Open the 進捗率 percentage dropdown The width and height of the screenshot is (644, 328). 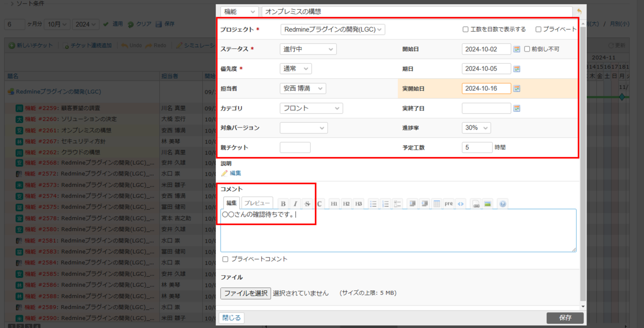(476, 128)
